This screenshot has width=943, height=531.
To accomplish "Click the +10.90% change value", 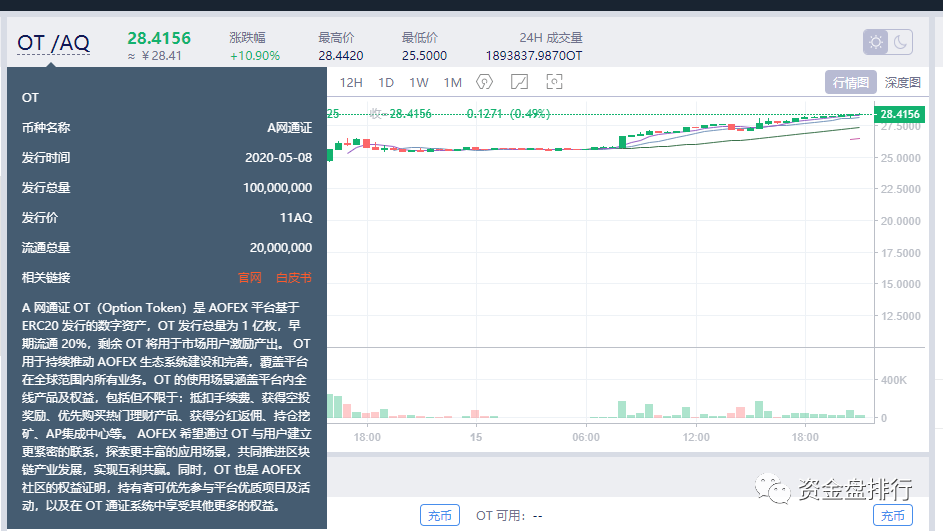I will [x=255, y=56].
